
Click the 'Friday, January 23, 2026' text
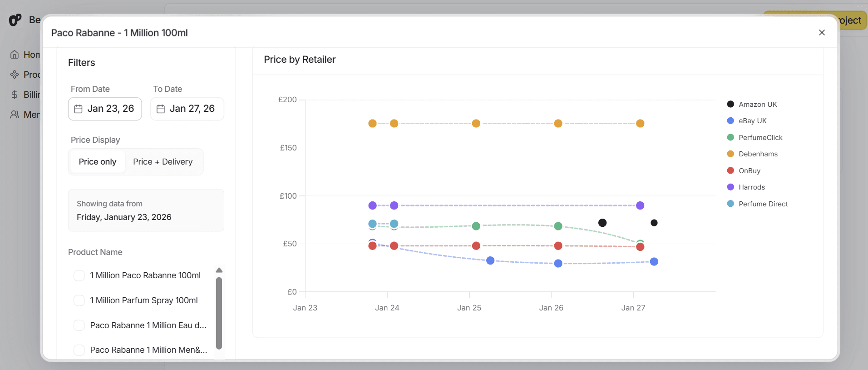[124, 217]
